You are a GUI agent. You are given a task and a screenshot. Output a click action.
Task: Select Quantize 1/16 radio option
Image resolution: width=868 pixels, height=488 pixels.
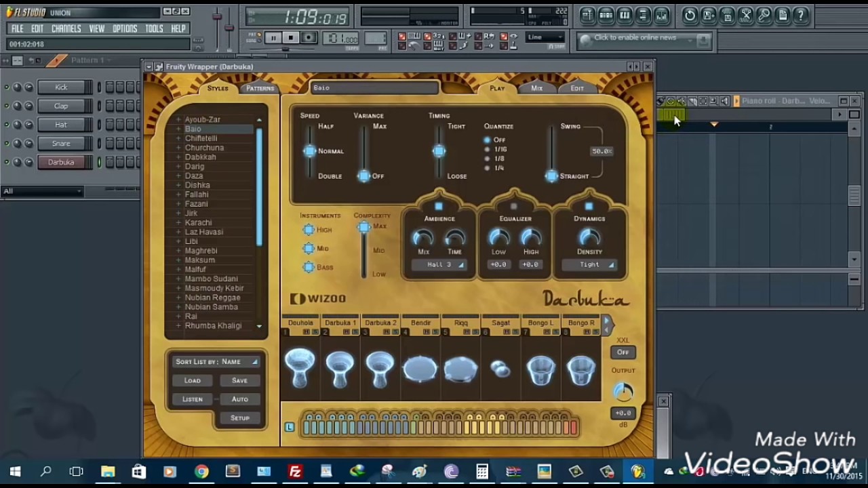point(488,149)
